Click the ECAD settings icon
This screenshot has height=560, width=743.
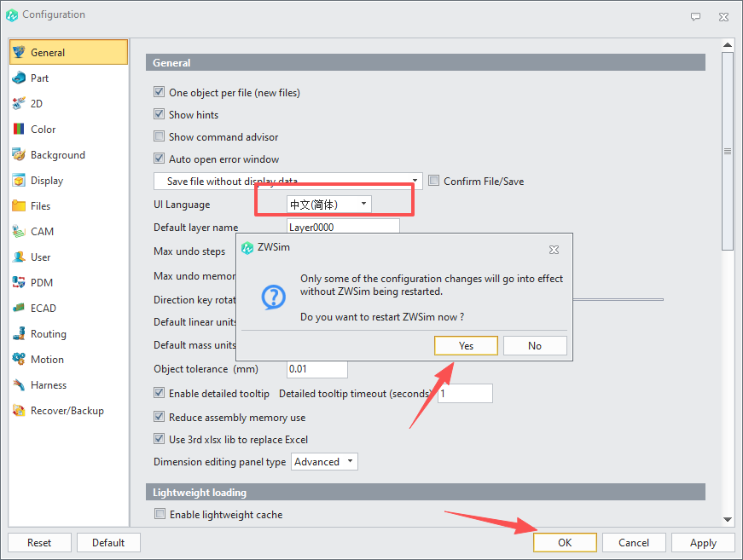(19, 309)
